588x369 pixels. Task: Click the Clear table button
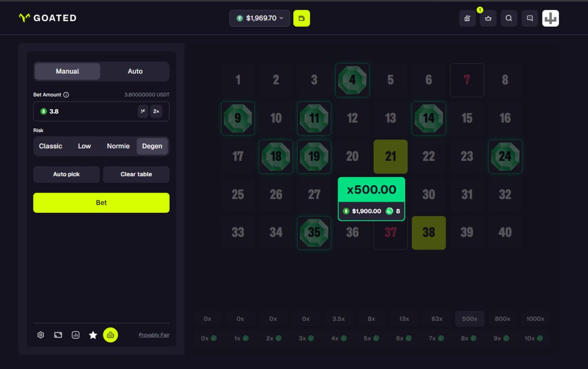[x=136, y=174]
